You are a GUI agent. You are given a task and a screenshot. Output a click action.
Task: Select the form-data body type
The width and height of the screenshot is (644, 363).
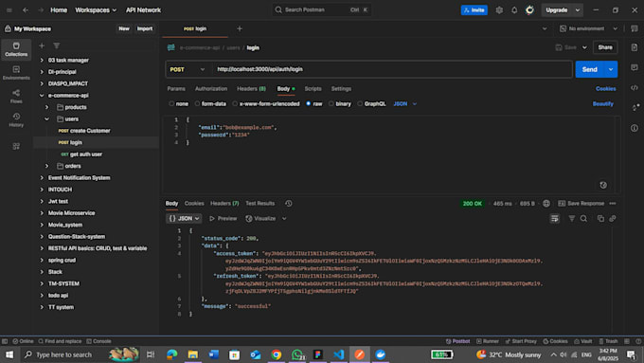pos(210,104)
